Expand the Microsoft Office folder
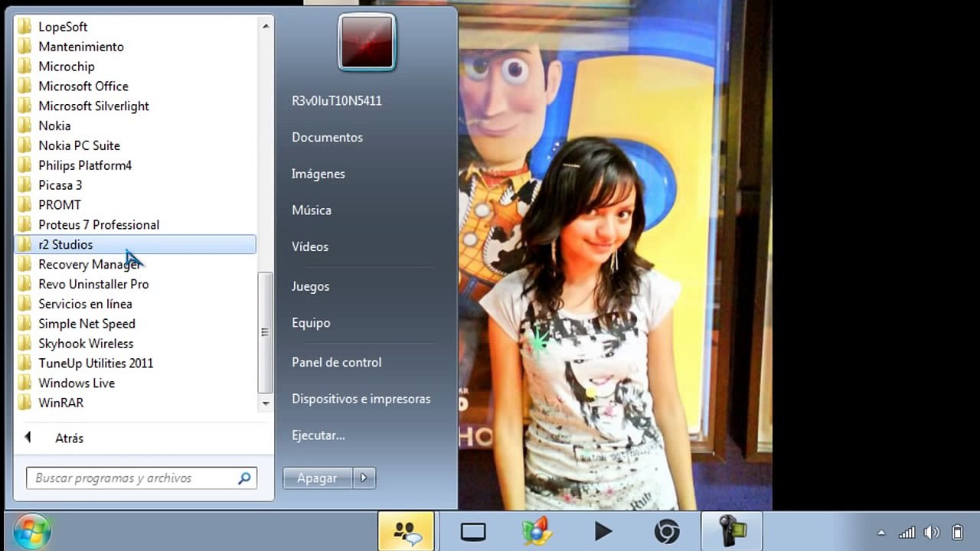 tap(83, 86)
